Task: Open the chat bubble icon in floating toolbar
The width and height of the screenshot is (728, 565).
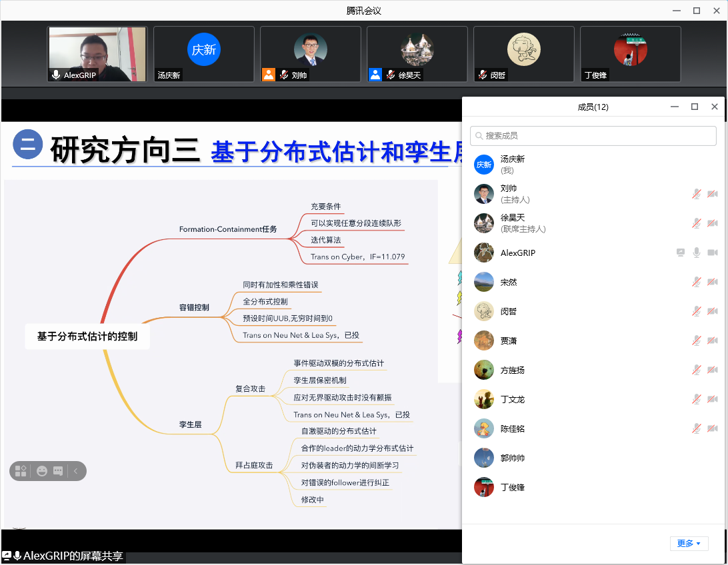Action: (x=58, y=471)
